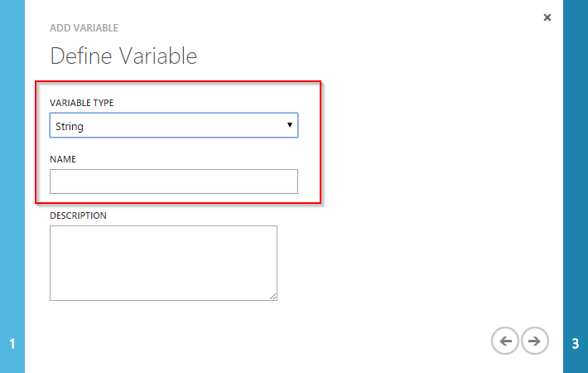This screenshot has height=373, width=588.
Task: Select the number 3 step indicator
Action: [x=576, y=342]
